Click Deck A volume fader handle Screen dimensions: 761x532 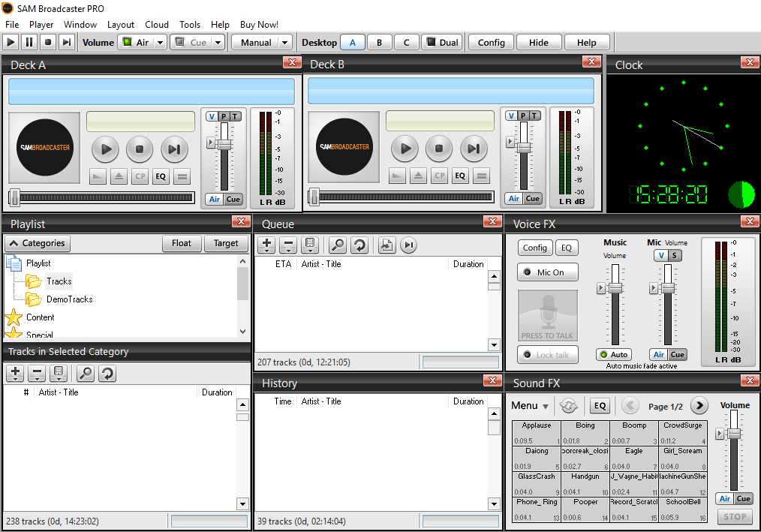pyautogui.click(x=224, y=144)
